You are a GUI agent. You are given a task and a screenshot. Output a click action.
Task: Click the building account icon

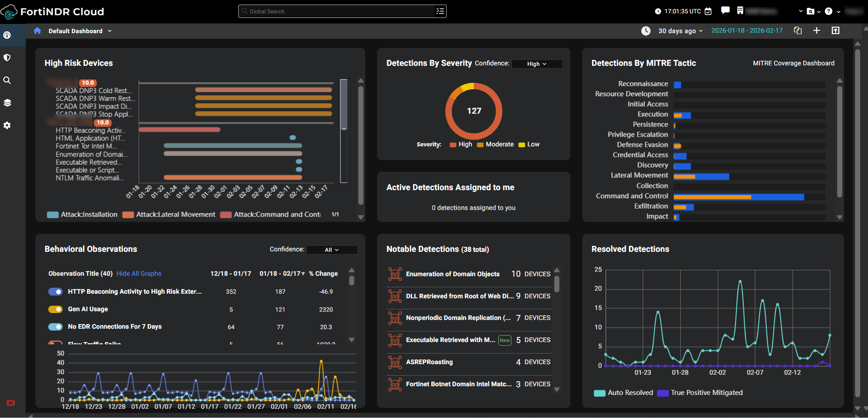740,10
